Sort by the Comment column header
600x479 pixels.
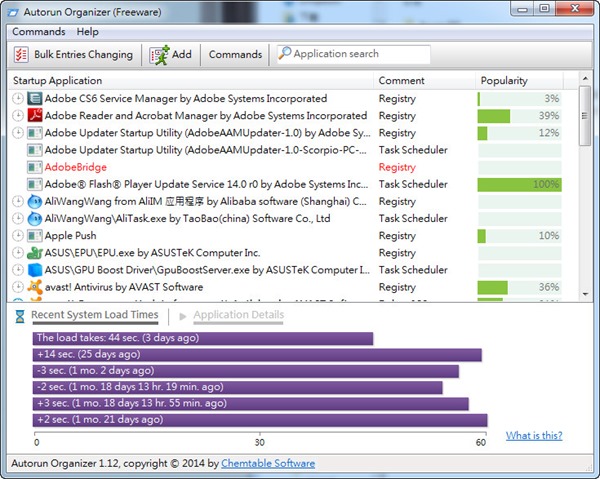point(424,81)
